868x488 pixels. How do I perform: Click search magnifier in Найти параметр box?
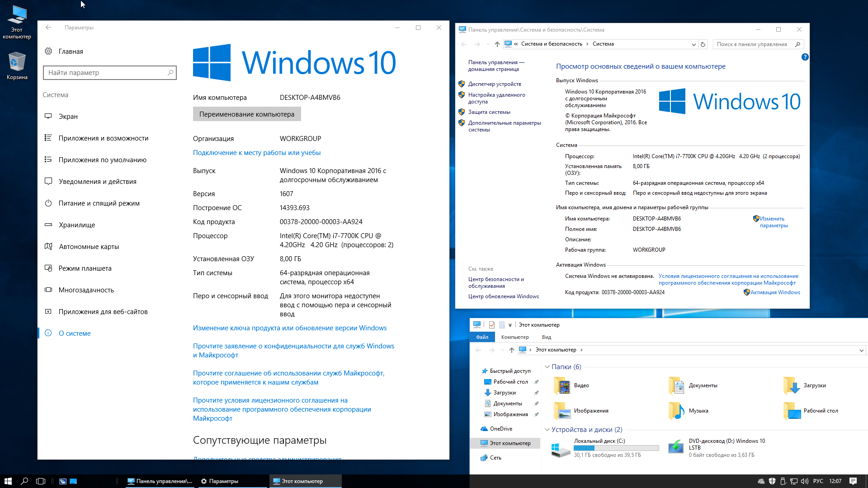170,73
